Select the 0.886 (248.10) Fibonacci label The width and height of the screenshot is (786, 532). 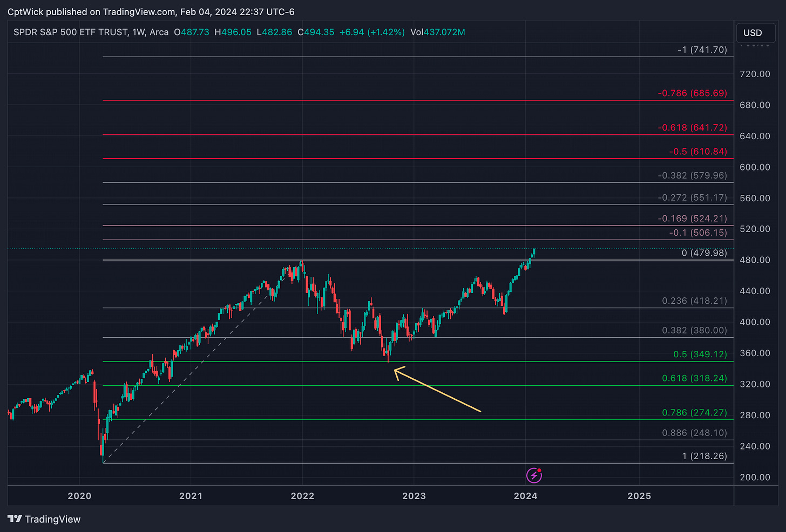pos(695,433)
